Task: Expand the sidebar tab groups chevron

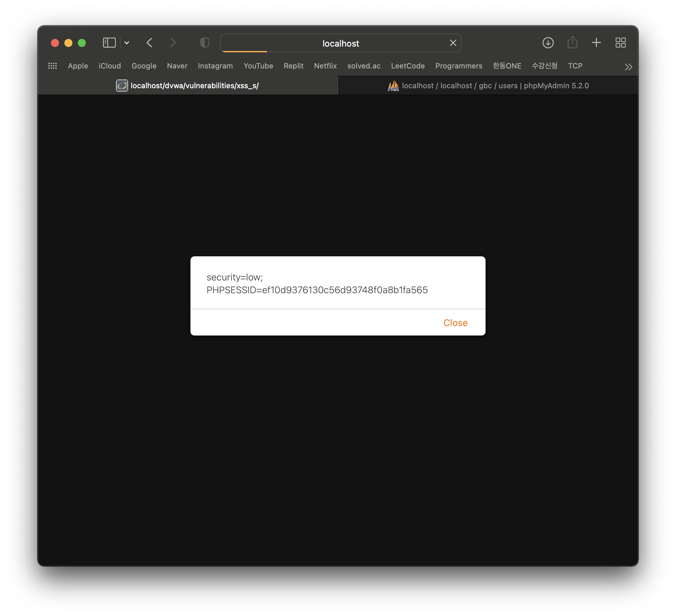Action: pyautogui.click(x=127, y=43)
